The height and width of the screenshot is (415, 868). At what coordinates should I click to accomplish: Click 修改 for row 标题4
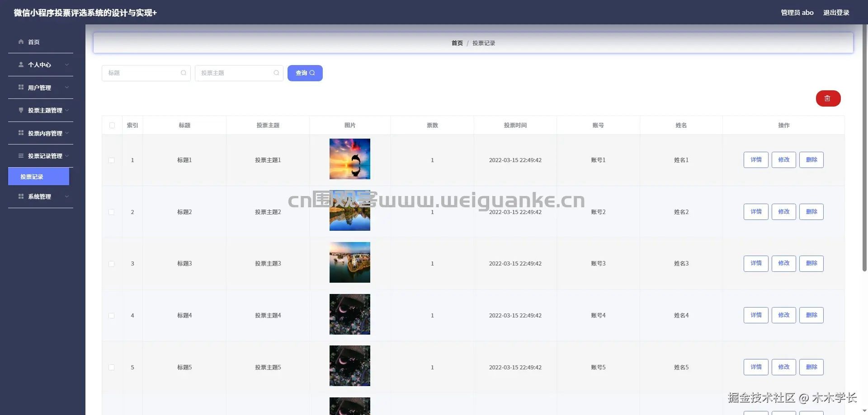[x=784, y=315]
